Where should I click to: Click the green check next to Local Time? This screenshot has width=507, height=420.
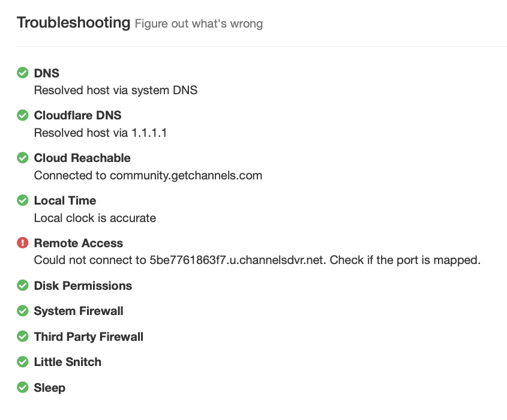coord(23,200)
